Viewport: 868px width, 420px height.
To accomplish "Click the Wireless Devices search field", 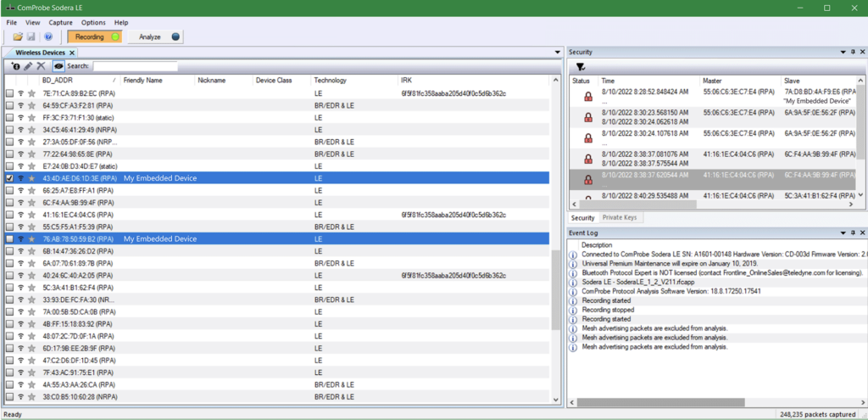I will [136, 66].
